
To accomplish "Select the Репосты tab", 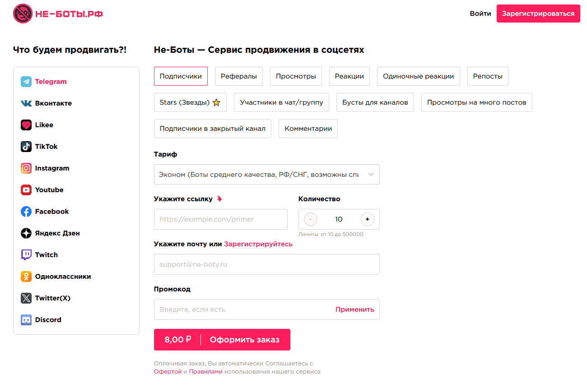I will pyautogui.click(x=488, y=76).
